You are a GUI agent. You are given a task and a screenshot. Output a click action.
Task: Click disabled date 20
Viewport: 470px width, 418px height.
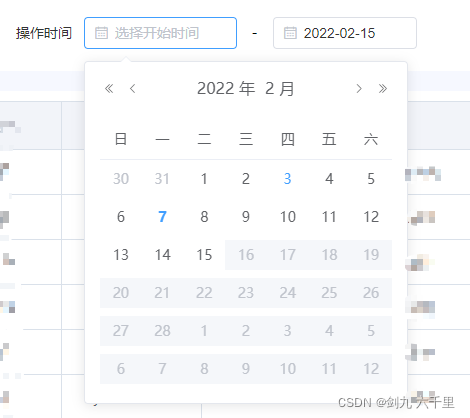click(x=121, y=293)
